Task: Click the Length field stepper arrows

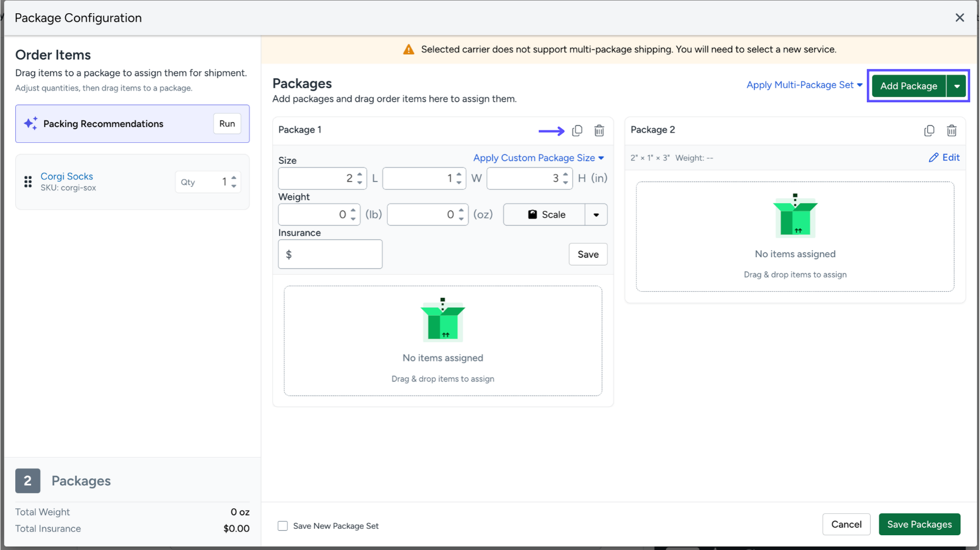Action: (x=360, y=178)
